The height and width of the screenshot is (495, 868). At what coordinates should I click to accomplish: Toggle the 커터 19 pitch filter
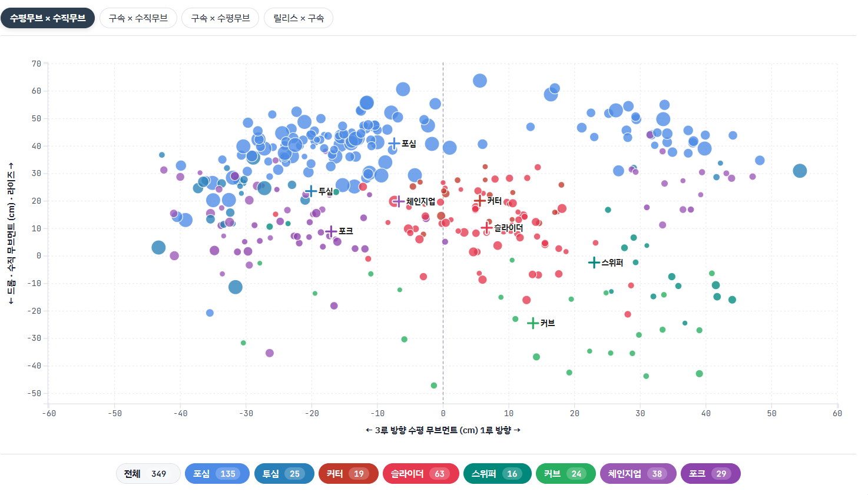coord(348,474)
